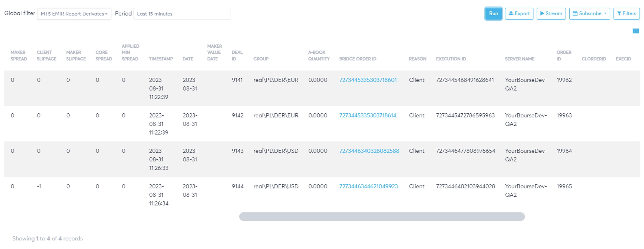Viewport: 644px width, 249px height.
Task: Open bridge order 7273445335303718601
Action: click(x=368, y=80)
